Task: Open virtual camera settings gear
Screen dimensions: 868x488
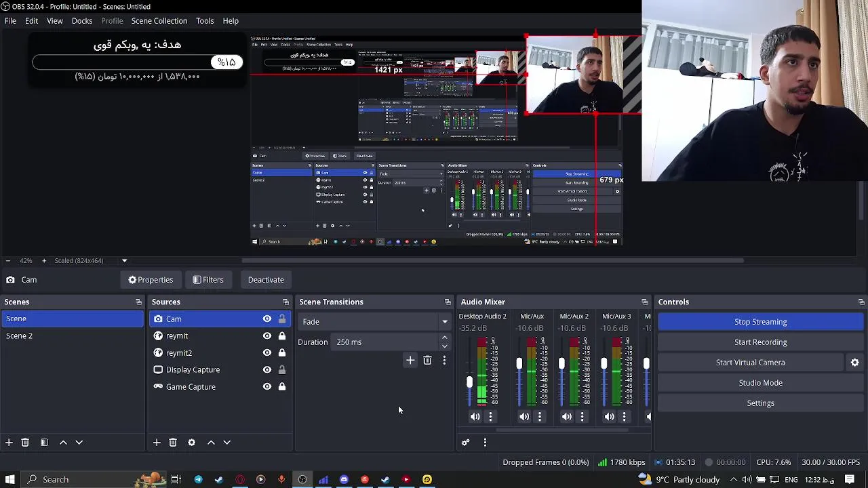Action: [x=854, y=363]
